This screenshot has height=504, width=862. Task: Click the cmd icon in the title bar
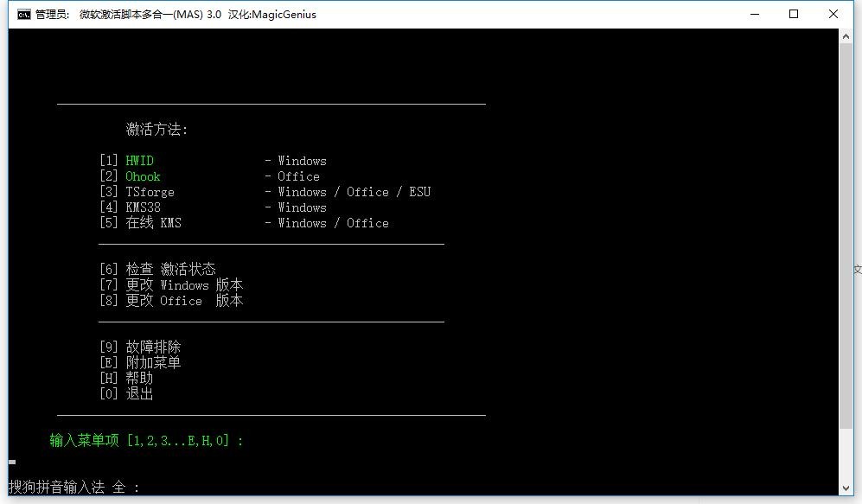(23, 15)
